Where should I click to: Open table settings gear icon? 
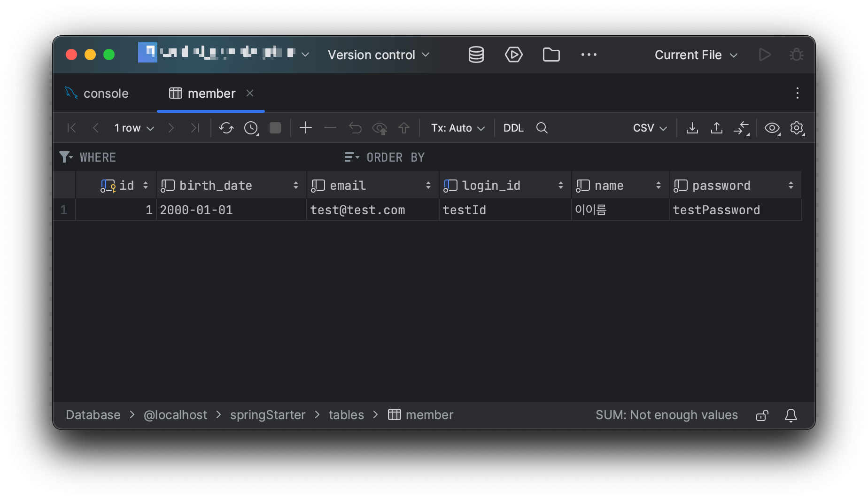tap(797, 128)
